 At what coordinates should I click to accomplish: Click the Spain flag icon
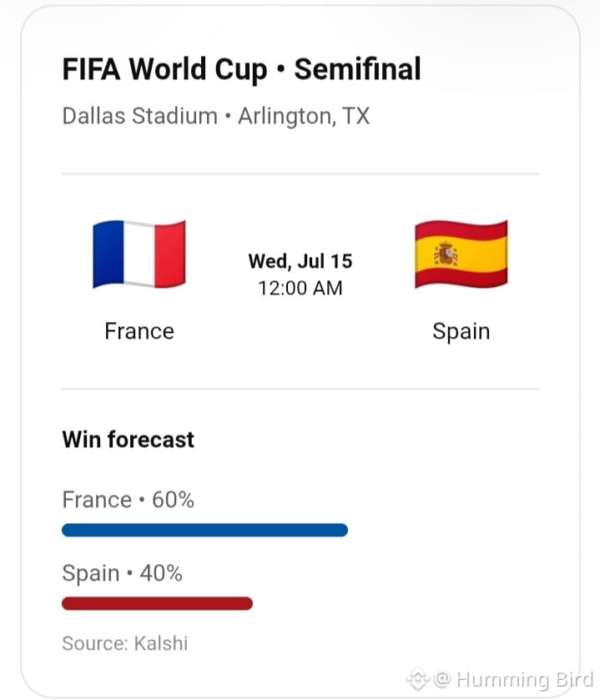point(461,254)
